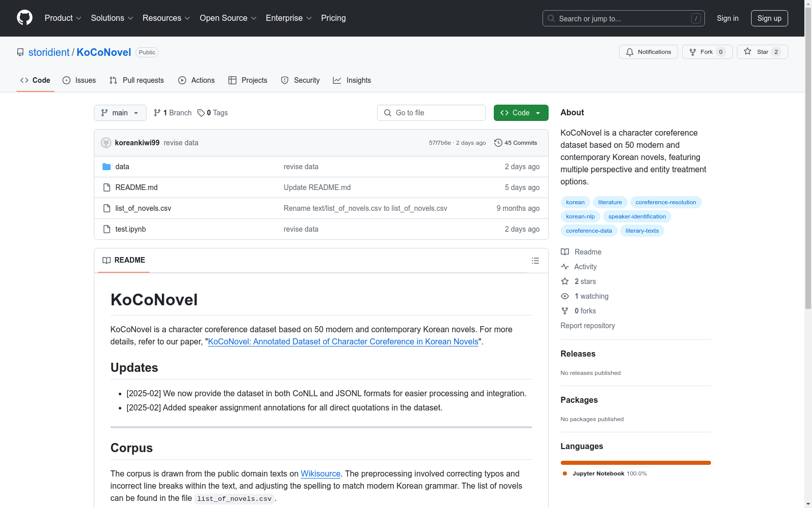Click the Search or jump to field

coord(624,18)
